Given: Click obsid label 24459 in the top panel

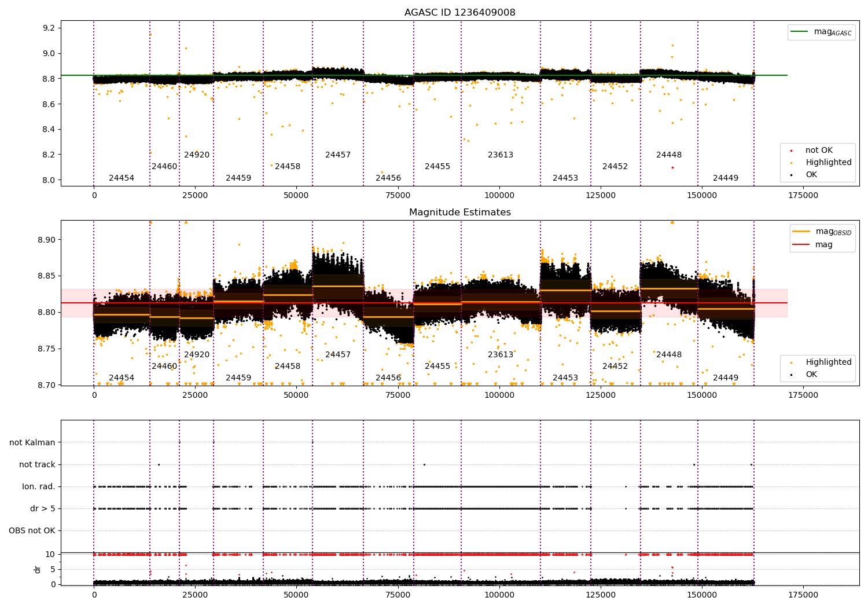Looking at the screenshot, I should tap(238, 178).
